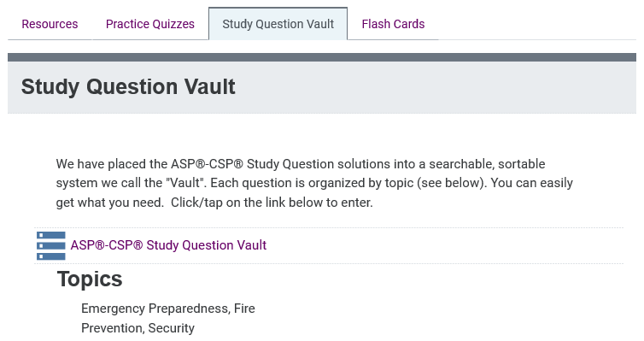The height and width of the screenshot is (341, 644).
Task: Select the Emergency Preparedness, Fire topic line
Action: (x=168, y=309)
